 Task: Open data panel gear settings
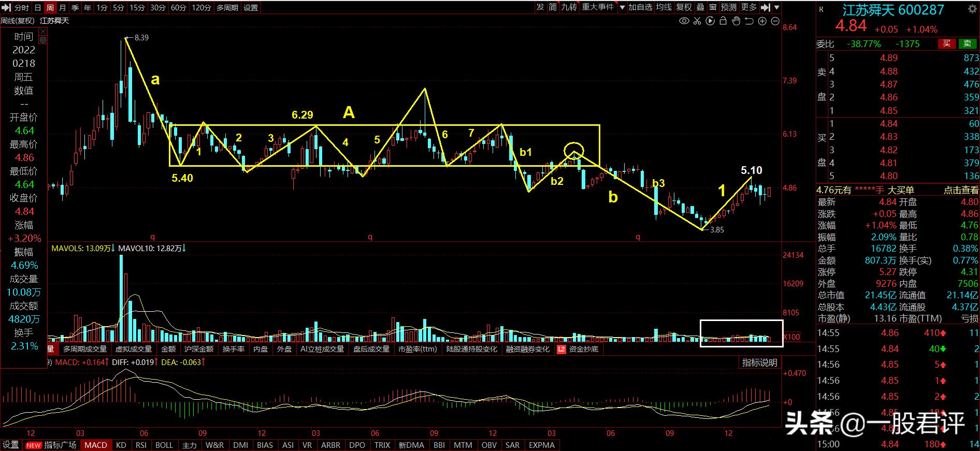click(x=43, y=40)
